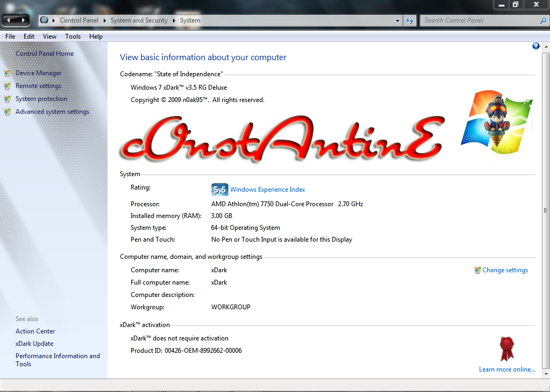This screenshot has height=392, width=550.
Task: Click shield icon beside Remote settings
Action: [x=8, y=86]
